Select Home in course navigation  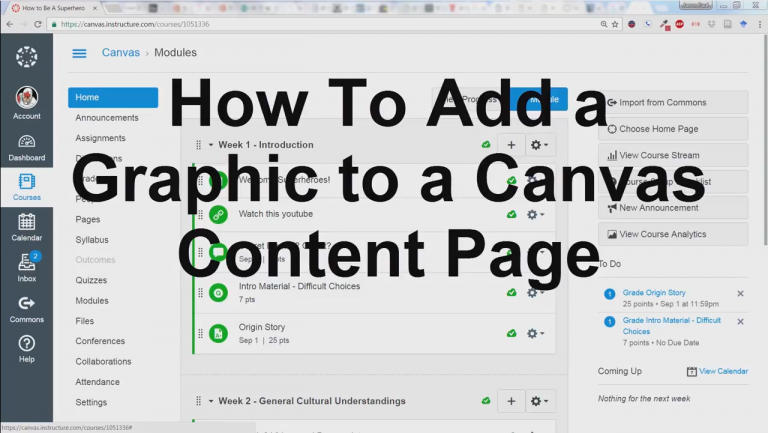[x=113, y=97]
